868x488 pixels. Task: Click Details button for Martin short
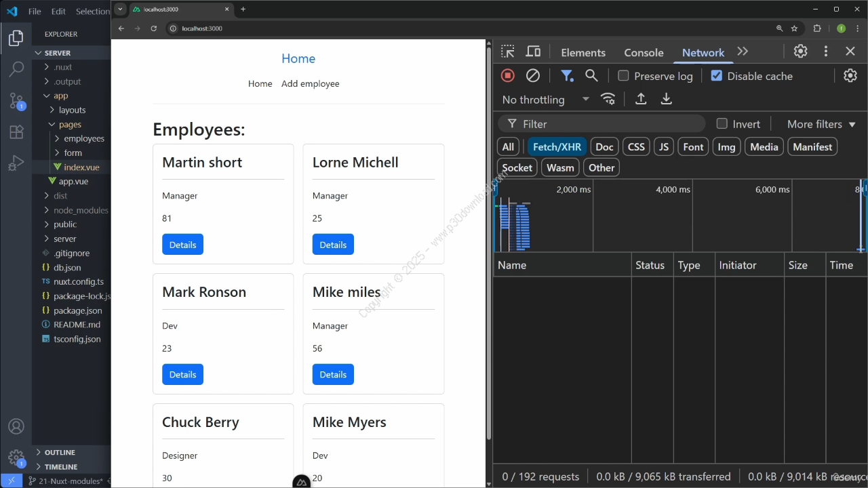click(x=182, y=245)
